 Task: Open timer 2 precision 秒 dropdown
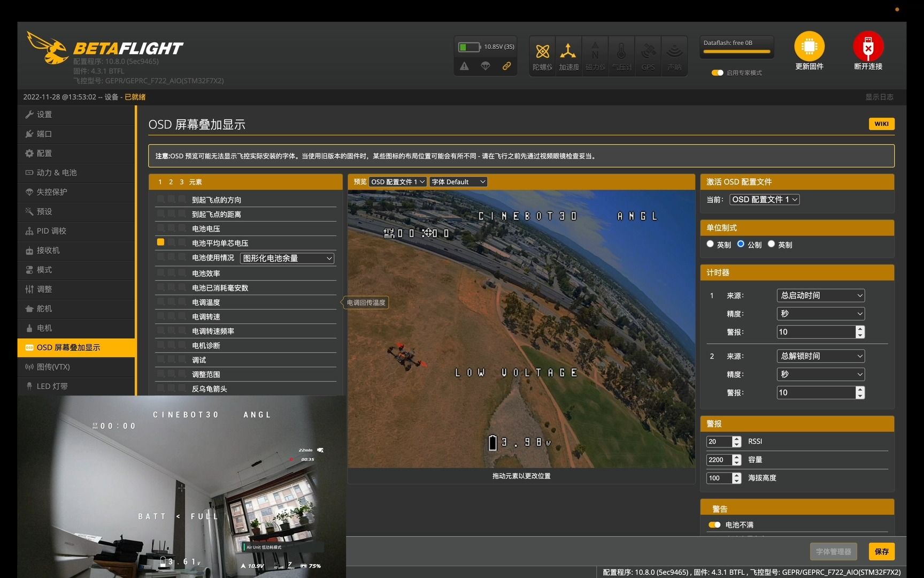click(x=820, y=374)
